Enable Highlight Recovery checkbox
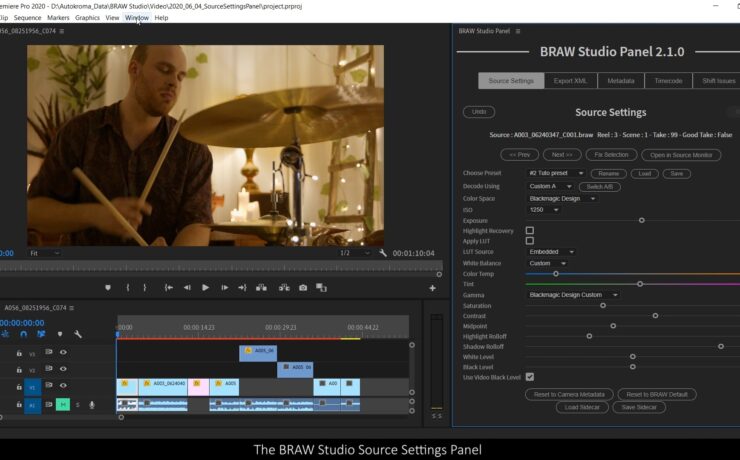 [x=530, y=230]
